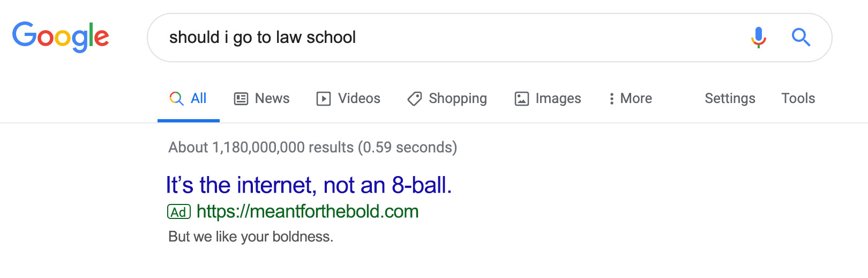Open the Settings menu

(730, 99)
